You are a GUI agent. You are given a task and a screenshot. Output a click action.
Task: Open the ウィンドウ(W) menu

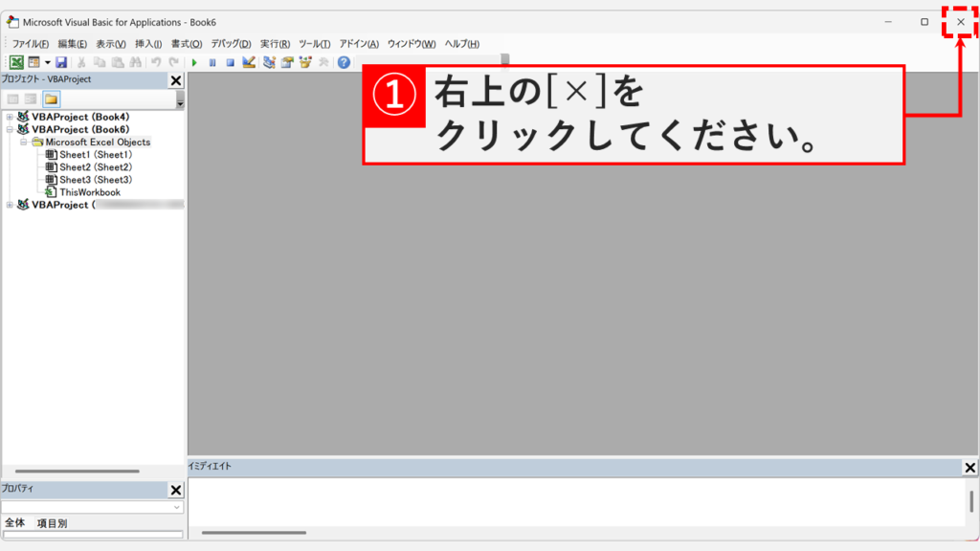point(412,44)
